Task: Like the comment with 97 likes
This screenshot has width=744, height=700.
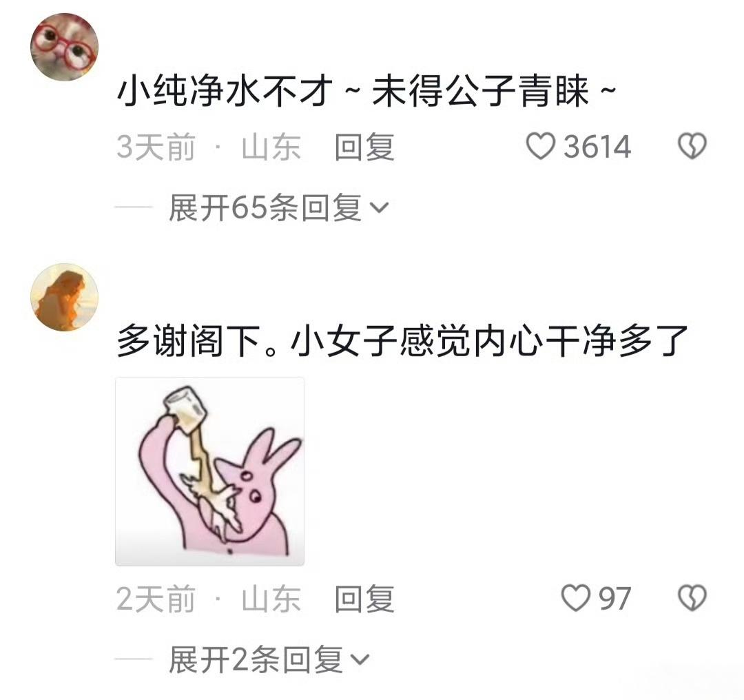Action: [575, 598]
